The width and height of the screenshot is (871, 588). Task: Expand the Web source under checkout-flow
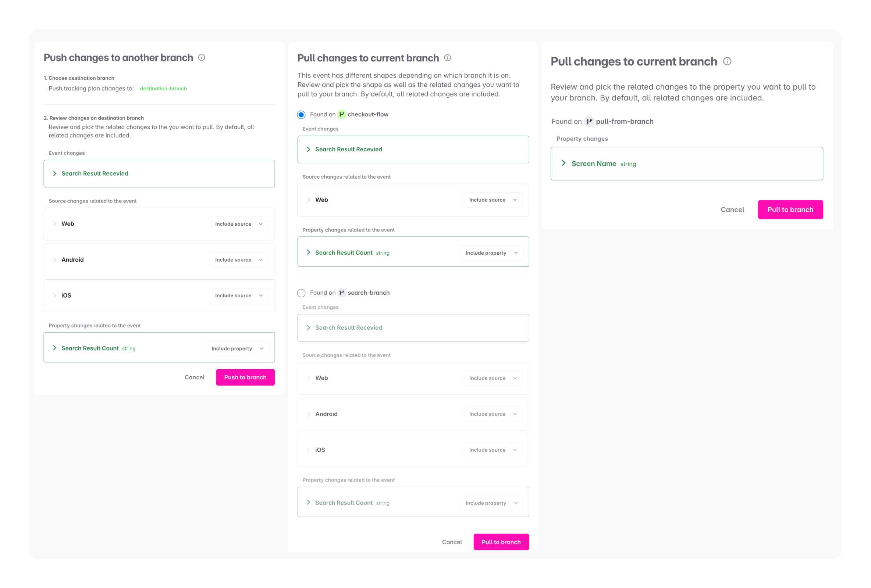pyautogui.click(x=309, y=200)
